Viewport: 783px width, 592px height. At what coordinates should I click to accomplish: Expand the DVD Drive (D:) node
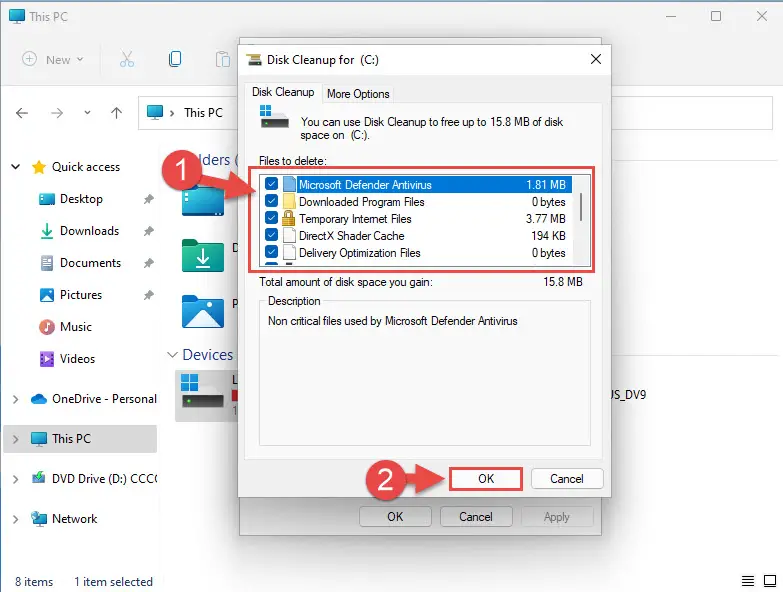[x=15, y=479]
